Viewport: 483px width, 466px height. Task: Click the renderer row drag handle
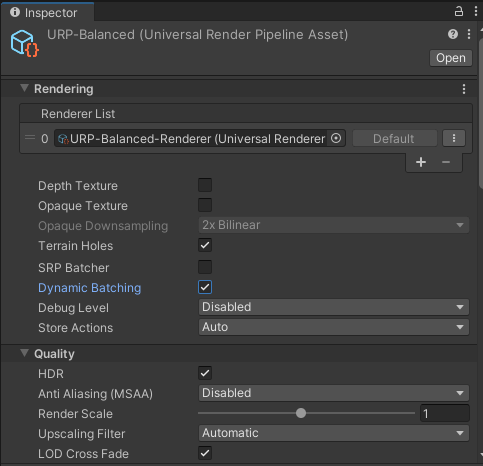[30, 137]
